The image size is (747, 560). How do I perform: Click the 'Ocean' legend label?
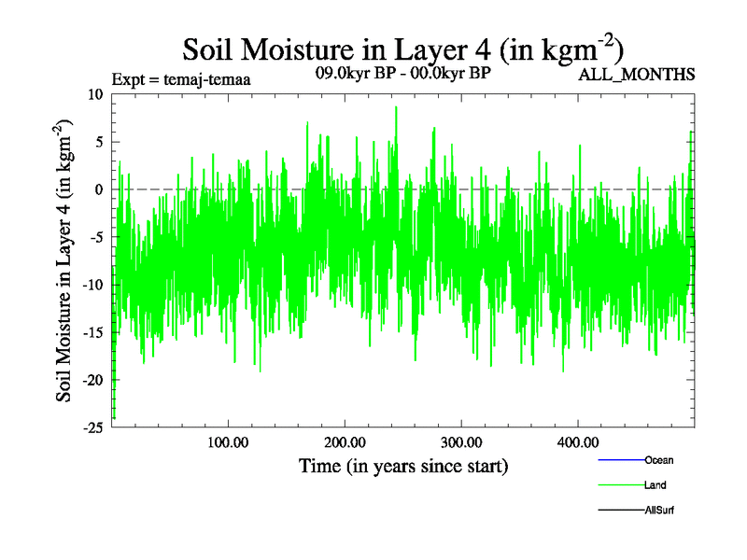pos(659,460)
